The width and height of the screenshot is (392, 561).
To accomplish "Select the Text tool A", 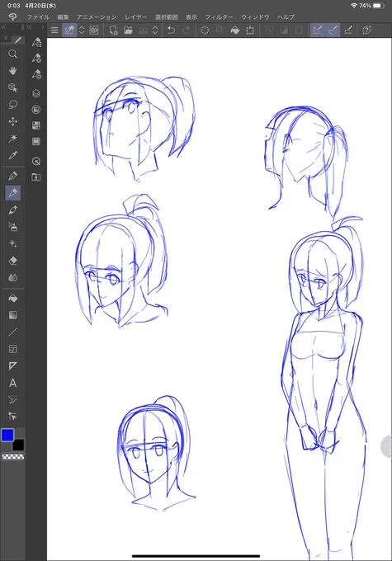I will [12, 383].
